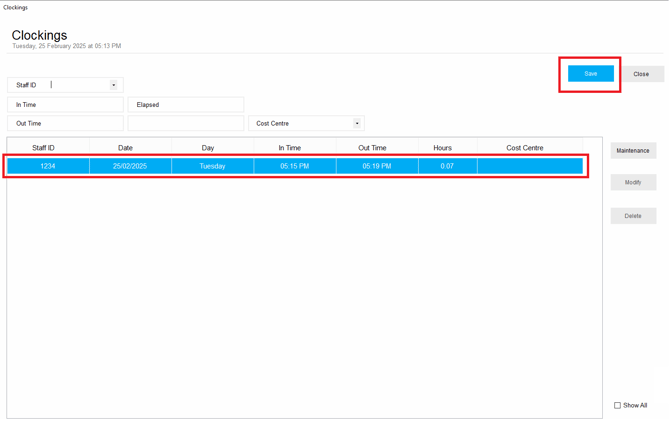Select the Elapsed field

[186, 104]
